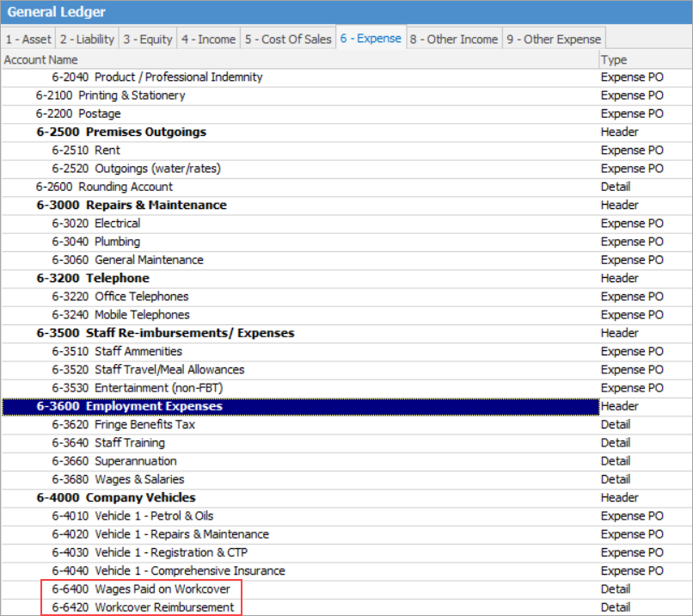Select 6-3000 Repairs & Maintenance header

pyautogui.click(x=131, y=205)
